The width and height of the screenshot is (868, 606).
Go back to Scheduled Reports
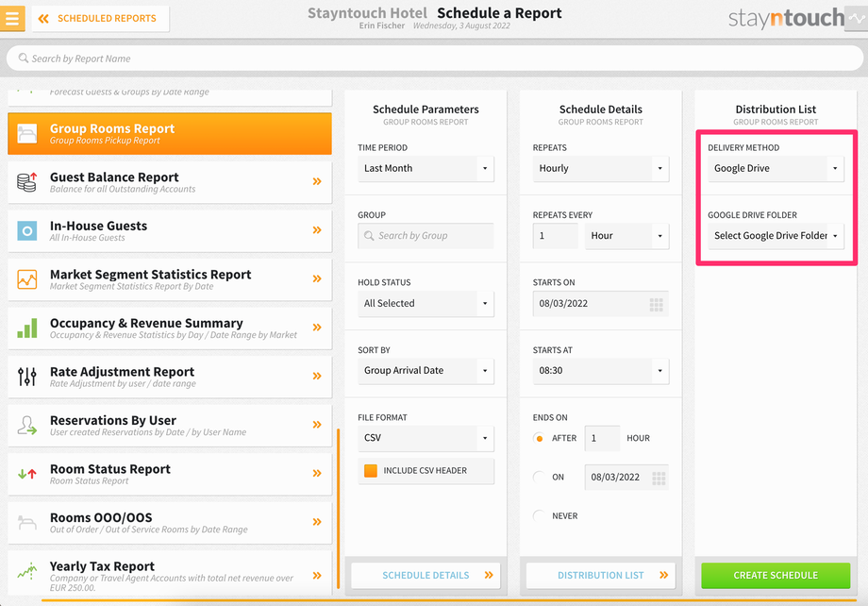point(100,19)
